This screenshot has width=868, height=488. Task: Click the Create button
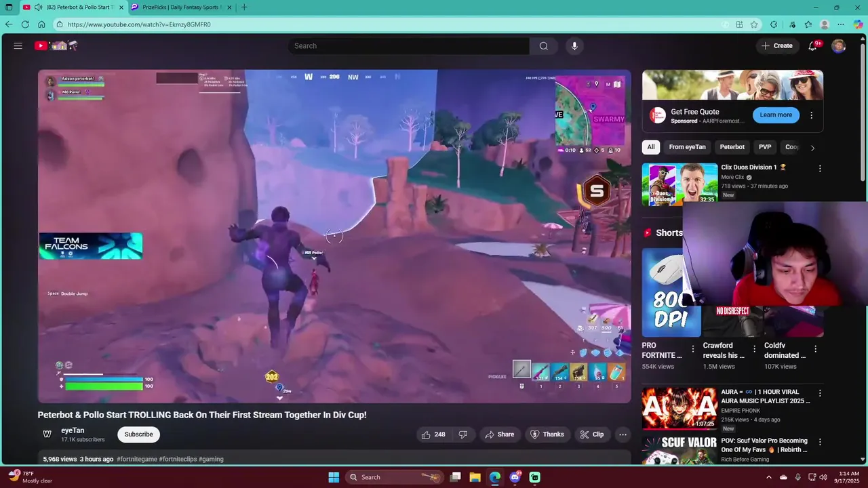[x=776, y=45]
